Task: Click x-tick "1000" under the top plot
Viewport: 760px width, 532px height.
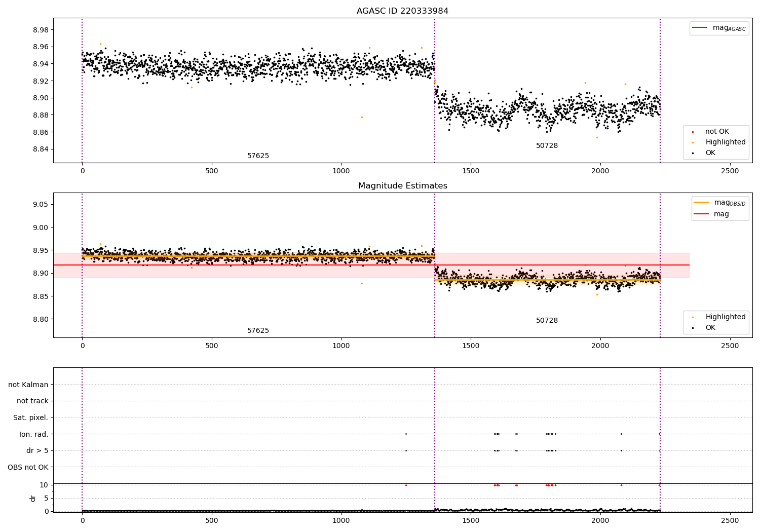Action: [341, 171]
